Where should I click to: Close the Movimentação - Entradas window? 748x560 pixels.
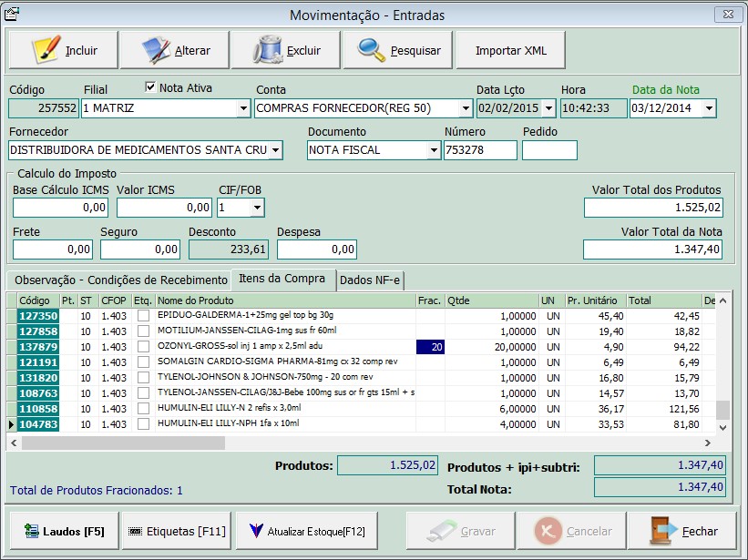(x=728, y=15)
